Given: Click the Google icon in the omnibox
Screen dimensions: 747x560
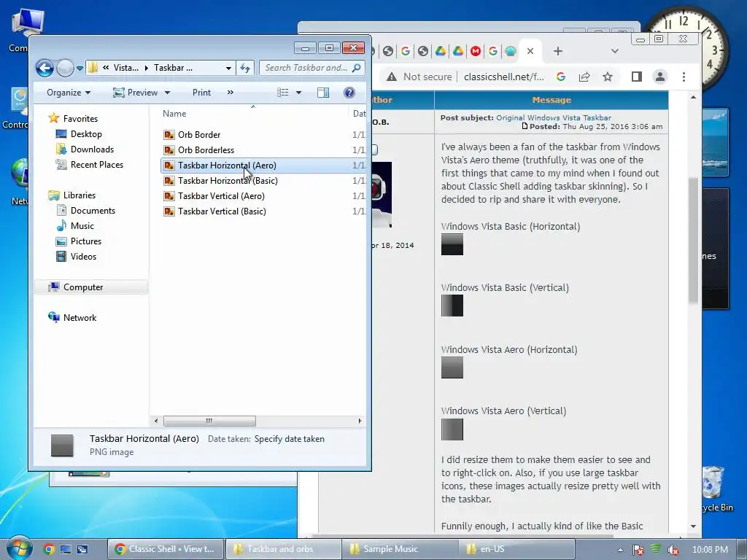Looking at the screenshot, I should coord(561,77).
